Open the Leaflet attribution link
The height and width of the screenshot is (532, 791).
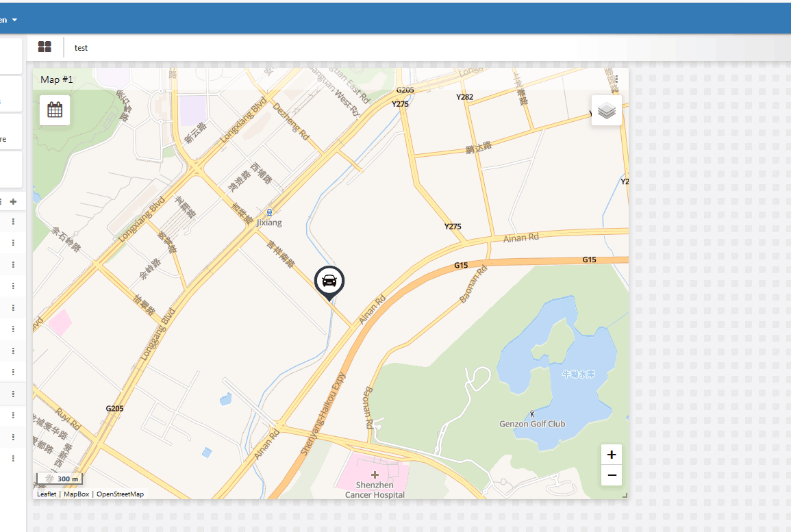pos(47,494)
